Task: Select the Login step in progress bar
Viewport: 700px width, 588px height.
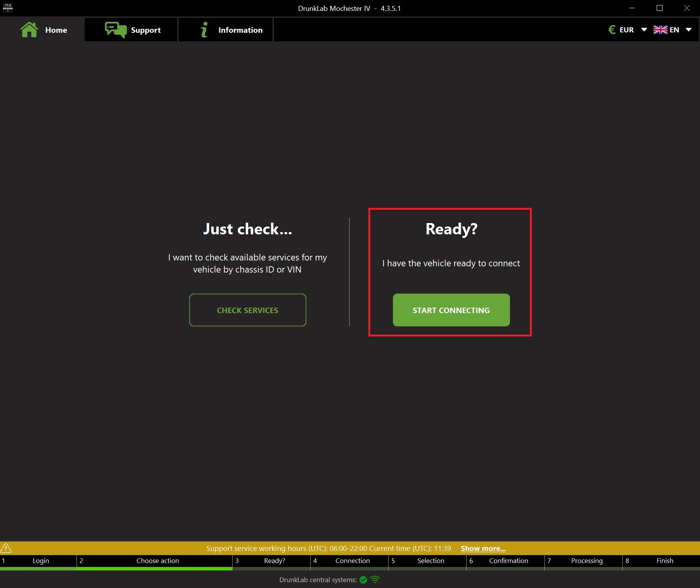Action: (41, 561)
